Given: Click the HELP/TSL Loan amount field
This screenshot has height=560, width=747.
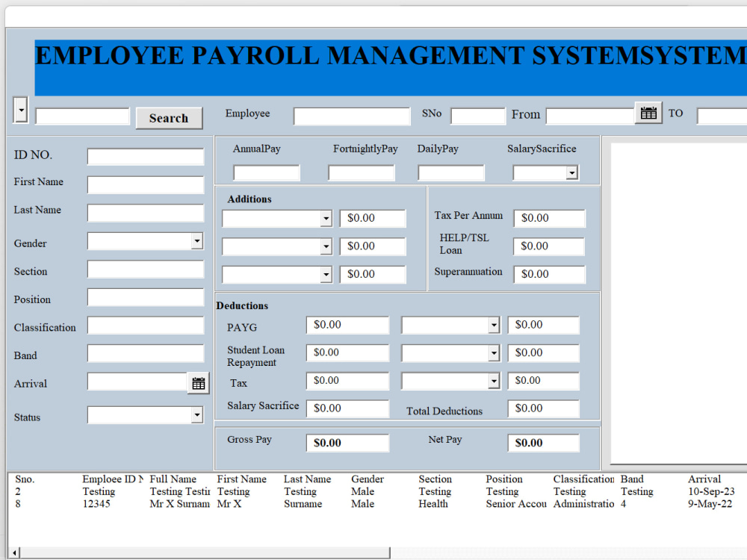Looking at the screenshot, I should coord(549,246).
